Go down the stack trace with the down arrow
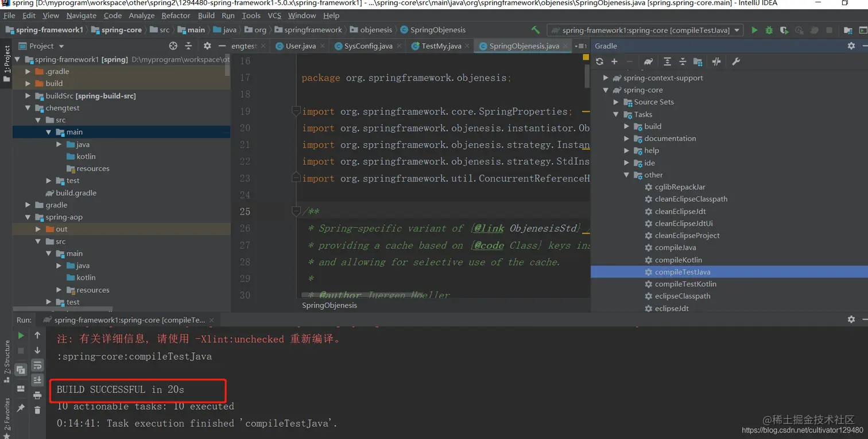This screenshot has height=439, width=868. 37,350
